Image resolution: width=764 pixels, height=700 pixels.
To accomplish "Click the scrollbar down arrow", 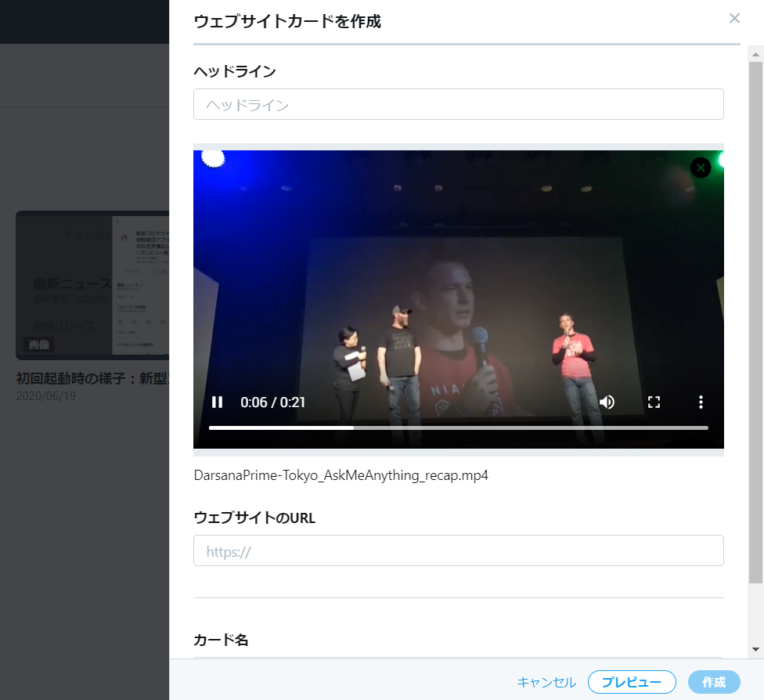I will [755, 649].
